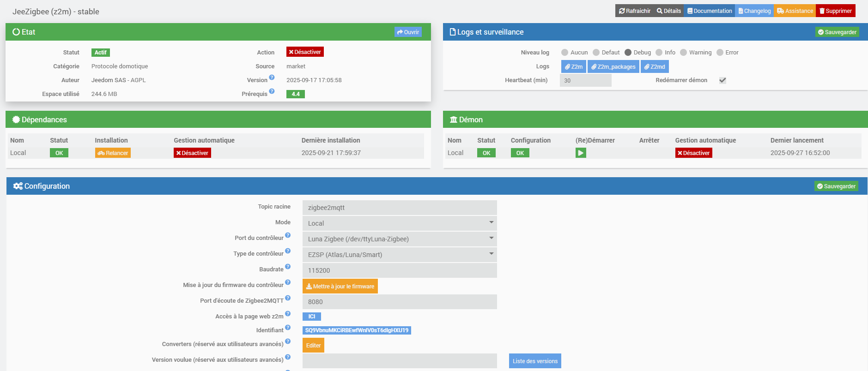Open help icon next to Version
The height and width of the screenshot is (371, 868).
(272, 78)
